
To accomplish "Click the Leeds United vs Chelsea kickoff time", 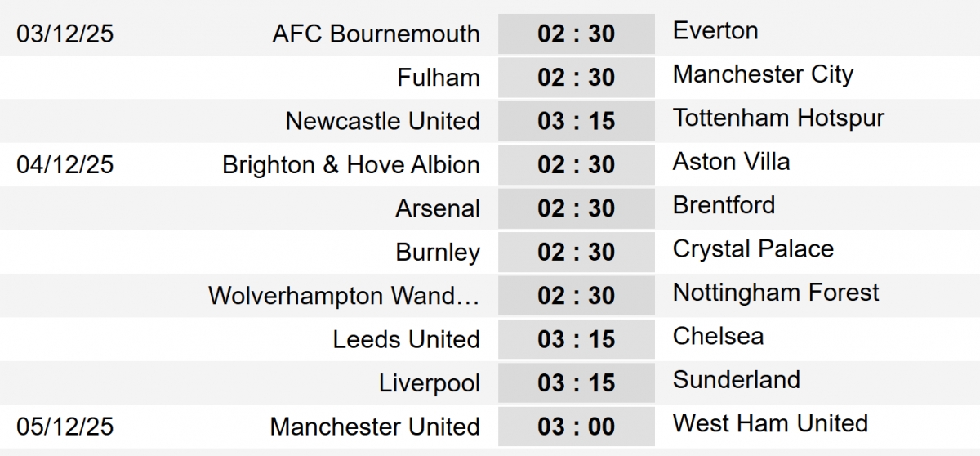I will point(576,339).
